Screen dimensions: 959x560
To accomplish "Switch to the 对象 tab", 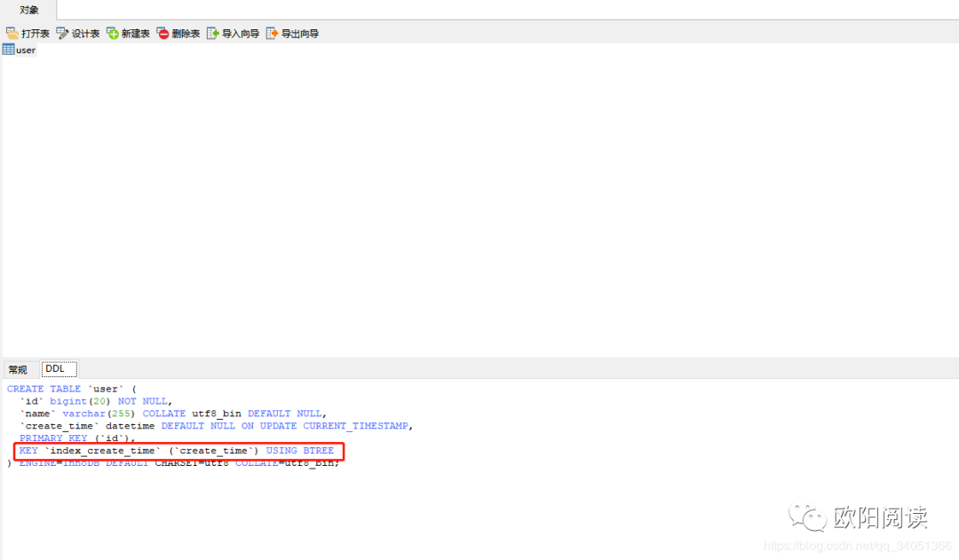I will tap(28, 10).
